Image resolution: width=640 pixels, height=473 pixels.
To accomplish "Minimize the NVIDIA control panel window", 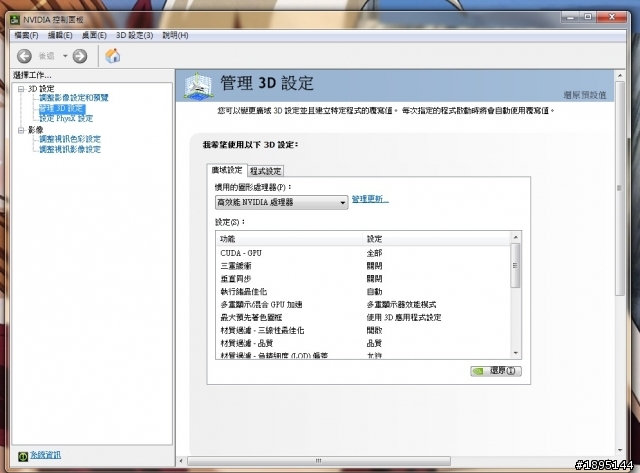I will pos(571,17).
